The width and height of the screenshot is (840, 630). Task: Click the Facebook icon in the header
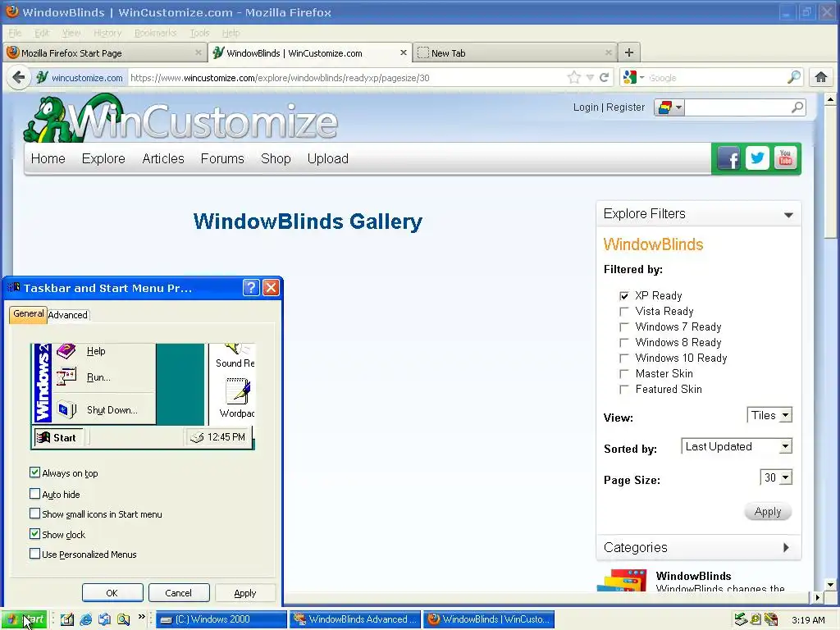(729, 158)
